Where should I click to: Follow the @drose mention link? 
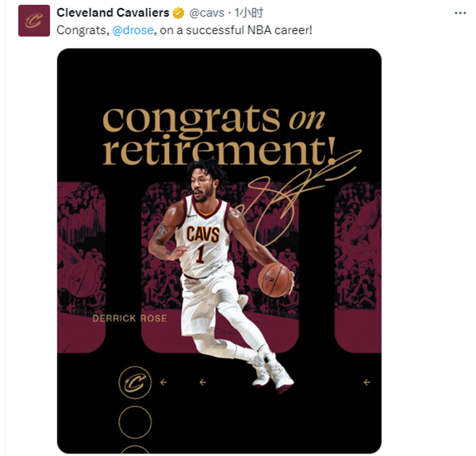click(132, 29)
